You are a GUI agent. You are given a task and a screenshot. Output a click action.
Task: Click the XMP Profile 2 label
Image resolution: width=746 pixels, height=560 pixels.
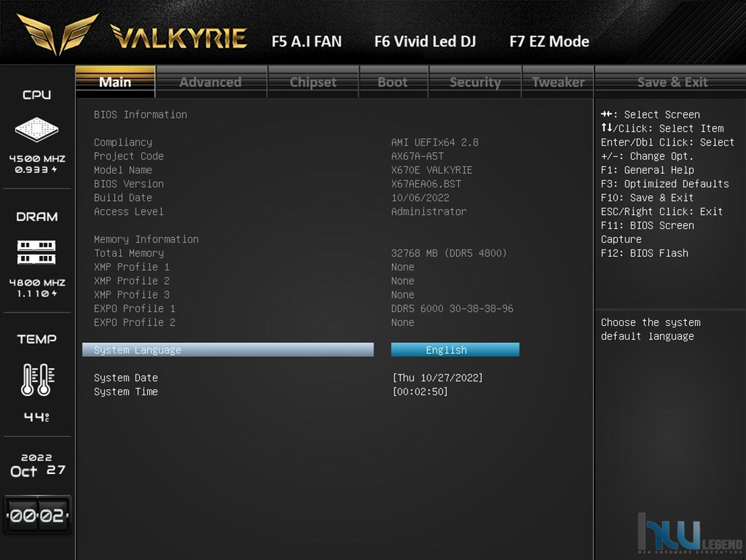(x=132, y=280)
